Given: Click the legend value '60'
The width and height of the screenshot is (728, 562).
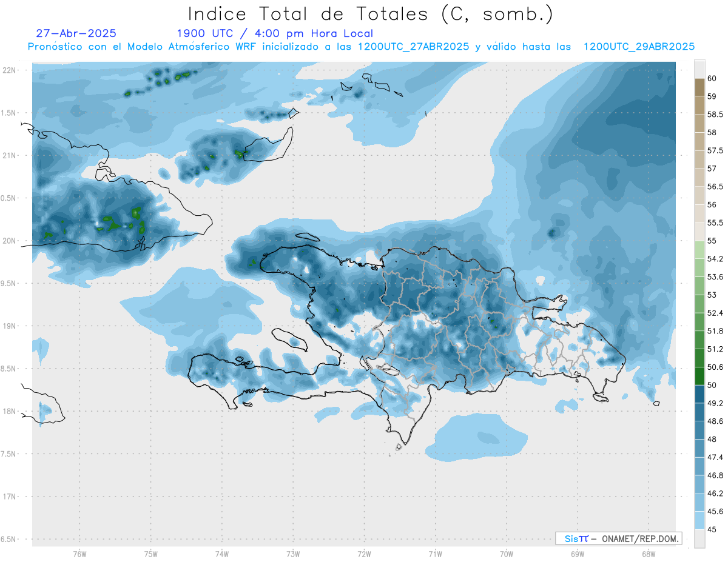Looking at the screenshot, I should [712, 78].
